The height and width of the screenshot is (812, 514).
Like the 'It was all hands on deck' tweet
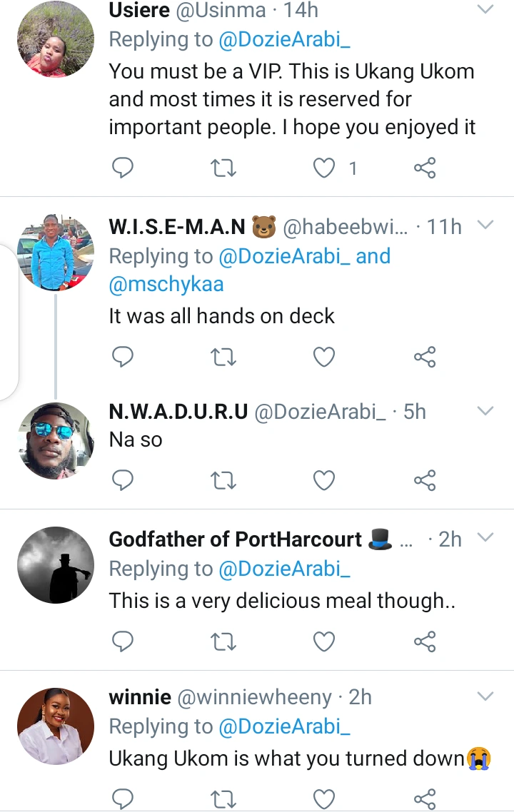pyautogui.click(x=325, y=357)
